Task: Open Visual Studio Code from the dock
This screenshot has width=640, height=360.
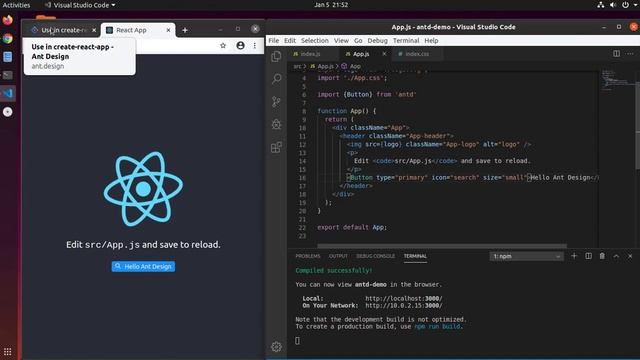Action: point(8,93)
